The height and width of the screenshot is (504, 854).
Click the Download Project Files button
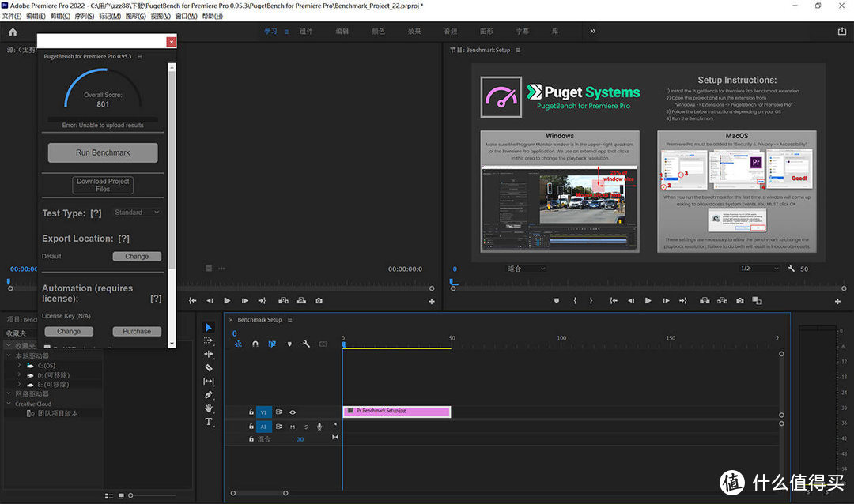coord(103,185)
